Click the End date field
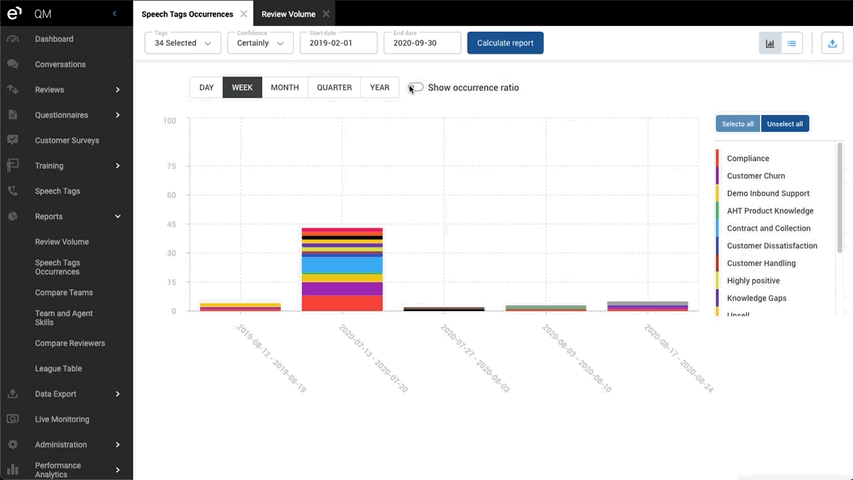Screen dimensions: 853x480 tap(422, 43)
